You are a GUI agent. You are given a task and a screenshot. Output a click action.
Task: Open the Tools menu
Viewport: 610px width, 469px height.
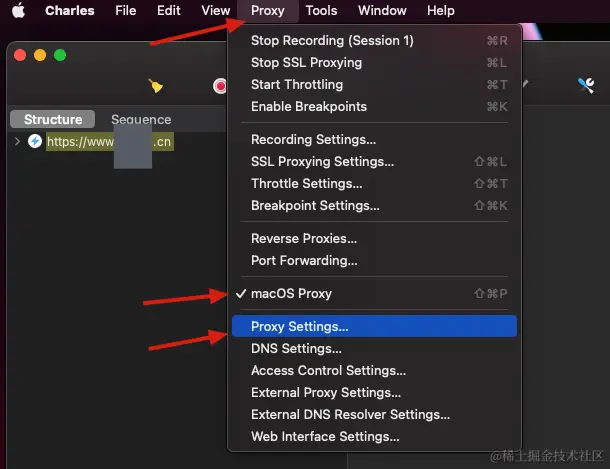coord(321,10)
